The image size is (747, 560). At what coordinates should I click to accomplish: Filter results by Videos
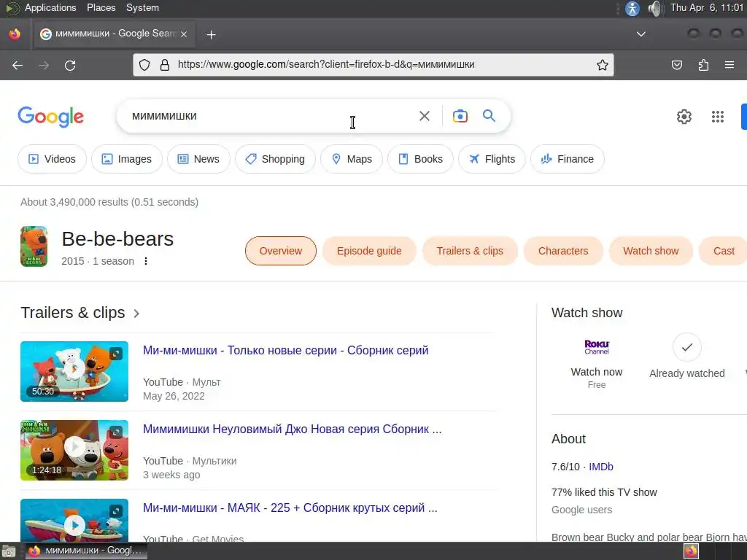coord(52,159)
